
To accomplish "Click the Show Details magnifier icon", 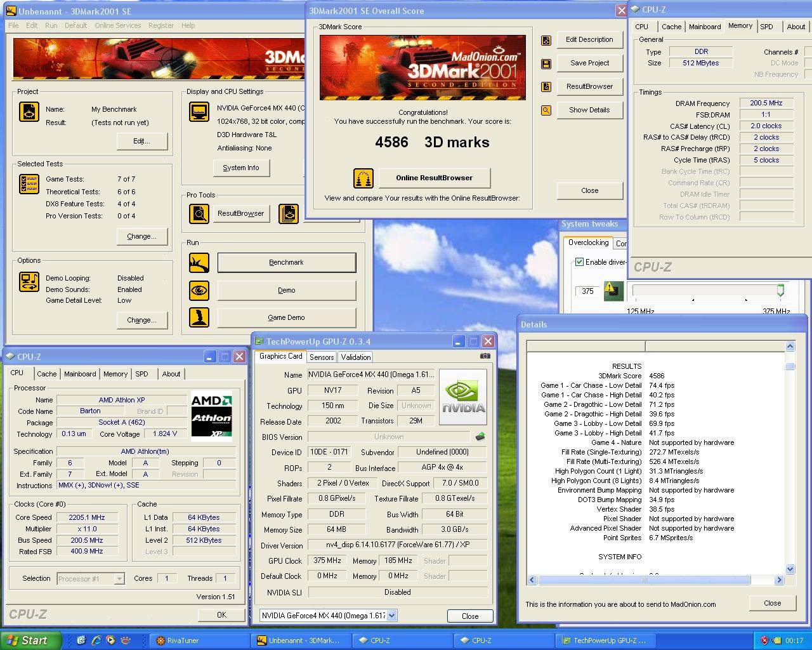I will coord(546,110).
